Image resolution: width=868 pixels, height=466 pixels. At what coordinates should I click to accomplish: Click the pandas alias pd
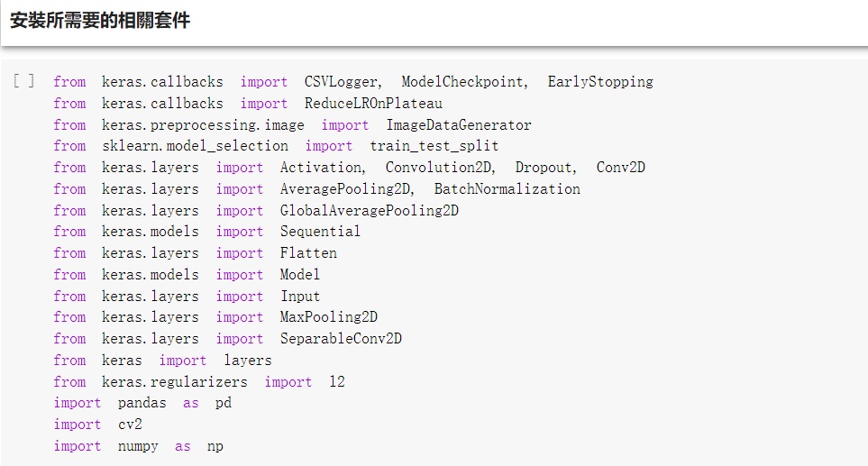coord(224,403)
